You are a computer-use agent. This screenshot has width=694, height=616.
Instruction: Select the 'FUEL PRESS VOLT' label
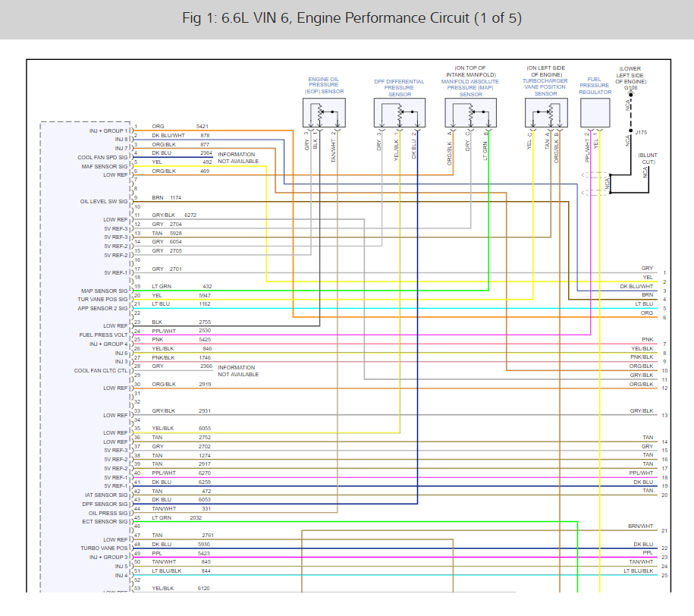pyautogui.click(x=104, y=335)
